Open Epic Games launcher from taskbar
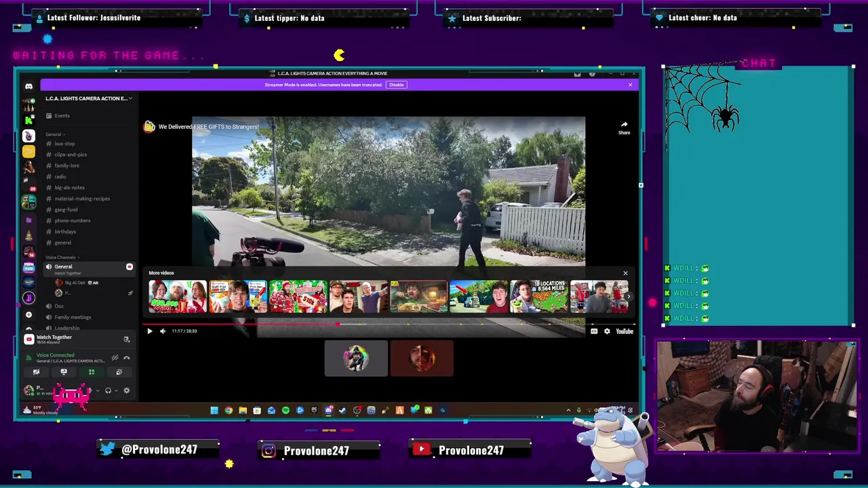 click(314, 410)
